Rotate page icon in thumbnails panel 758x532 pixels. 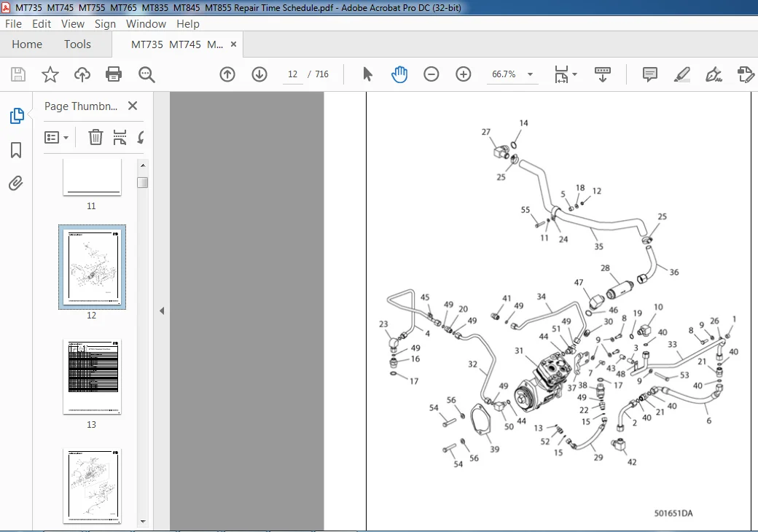(x=141, y=137)
